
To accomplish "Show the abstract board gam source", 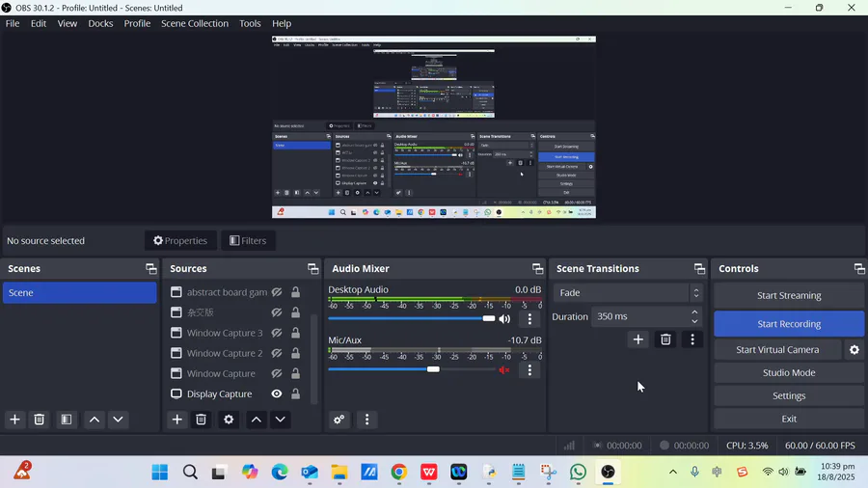I will (x=277, y=292).
